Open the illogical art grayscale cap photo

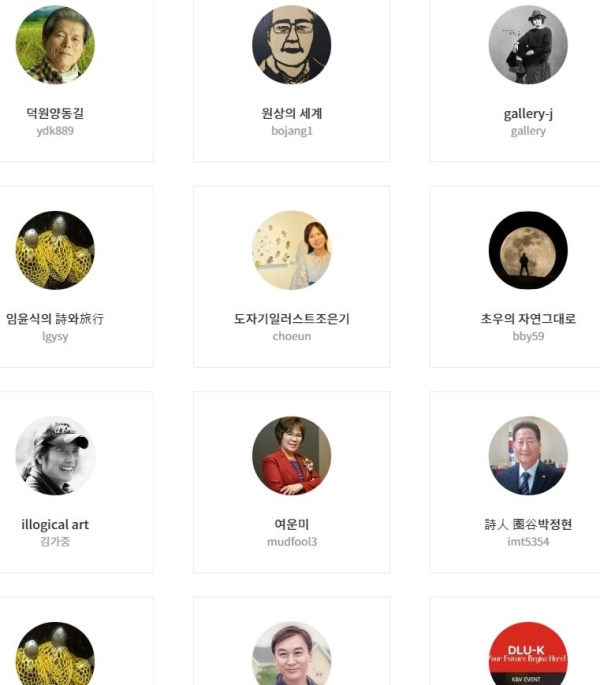click(x=55, y=456)
